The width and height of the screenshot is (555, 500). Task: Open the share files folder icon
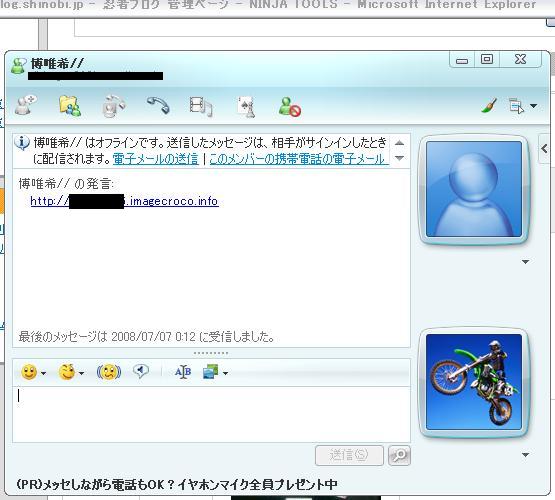70,105
